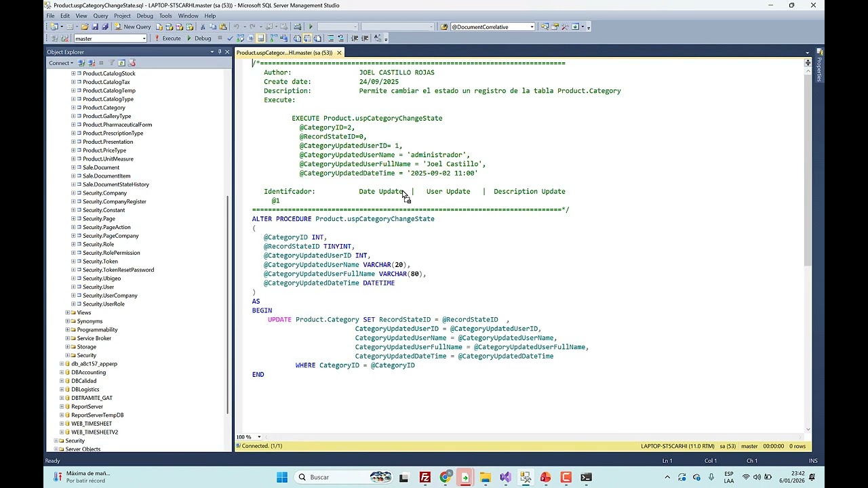Click the Open File folder icon
Screen dimensions: 868x488
coord(85,27)
